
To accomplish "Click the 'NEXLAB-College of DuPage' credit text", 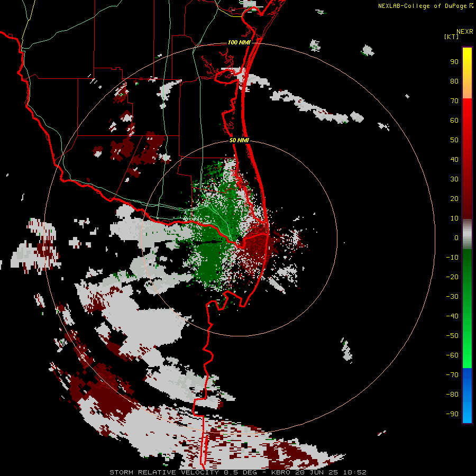I will pos(422,6).
